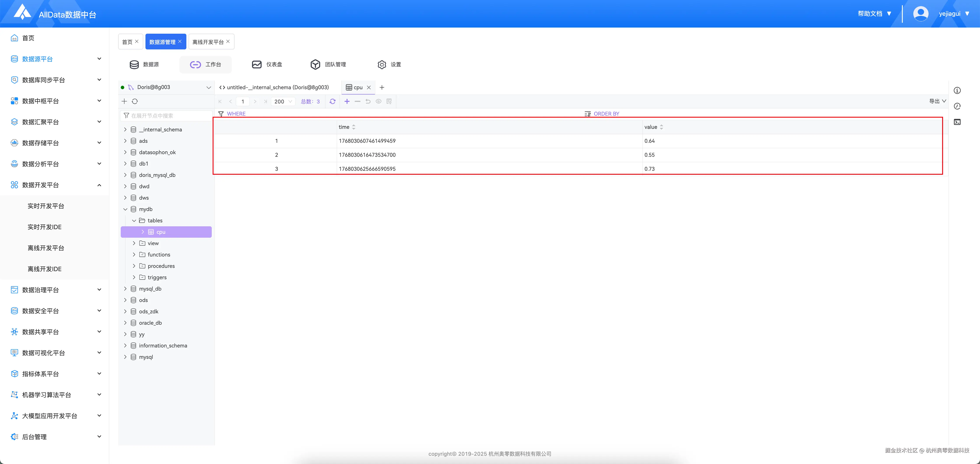Open the 数据源 (data source) section icon
Screen dimensions: 980x464
[x=134, y=64]
